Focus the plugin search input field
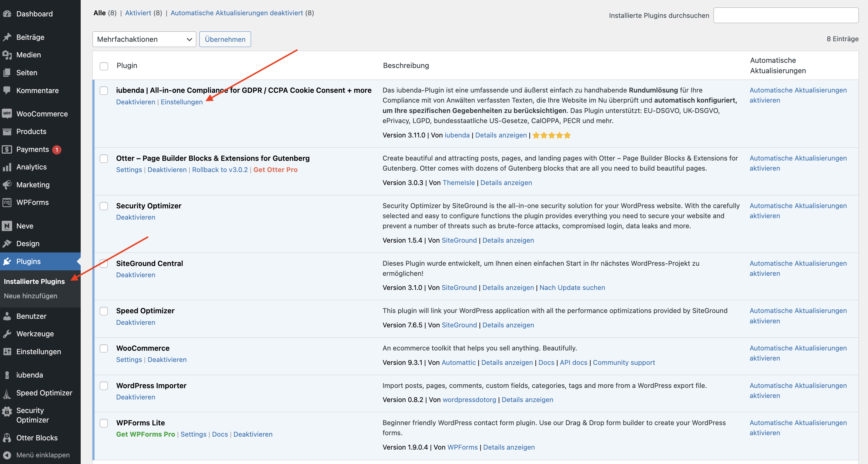The width and height of the screenshot is (868, 464). 786,15
